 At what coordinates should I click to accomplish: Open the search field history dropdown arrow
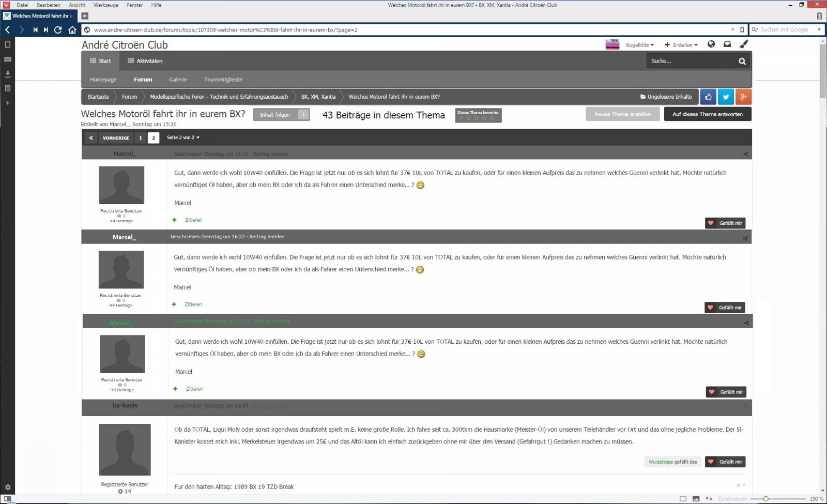819,30
